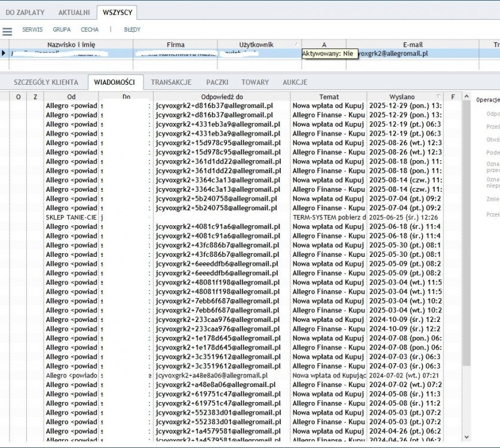Viewport: 500px width, 448px height.
Task: Open the Aukcje tab
Action: 295,82
